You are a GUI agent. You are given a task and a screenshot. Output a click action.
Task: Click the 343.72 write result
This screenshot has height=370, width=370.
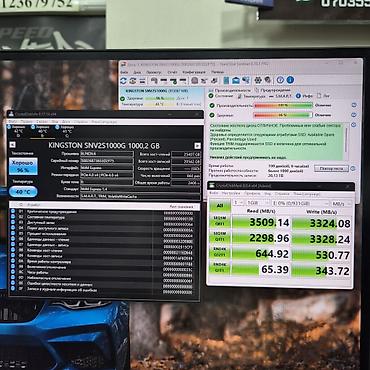[322, 270]
